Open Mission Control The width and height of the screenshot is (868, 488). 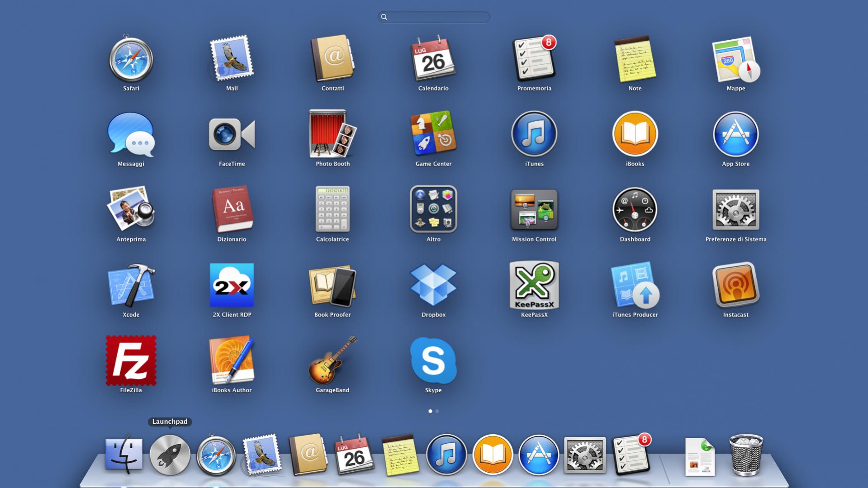tap(534, 210)
